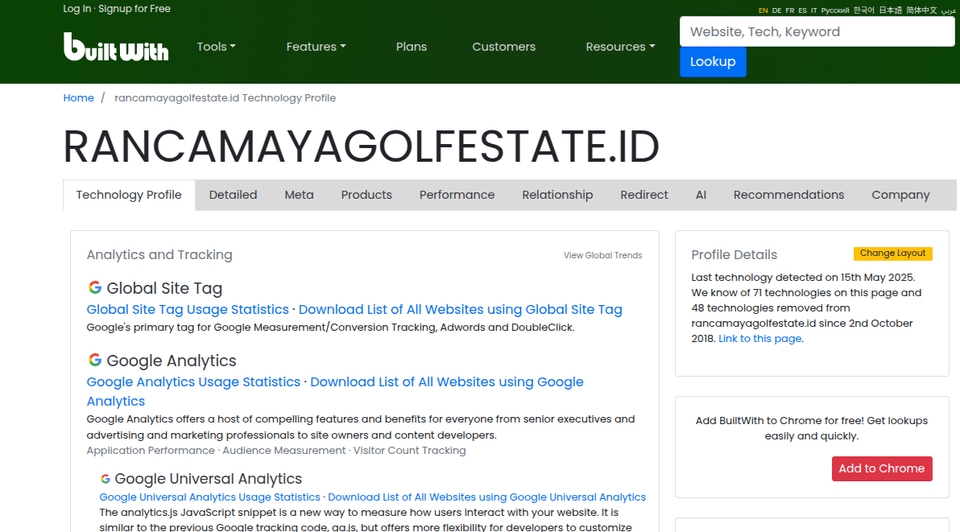The image size is (960, 532).
Task: Click Google icon beside Google Universal Analytics
Action: point(105,479)
